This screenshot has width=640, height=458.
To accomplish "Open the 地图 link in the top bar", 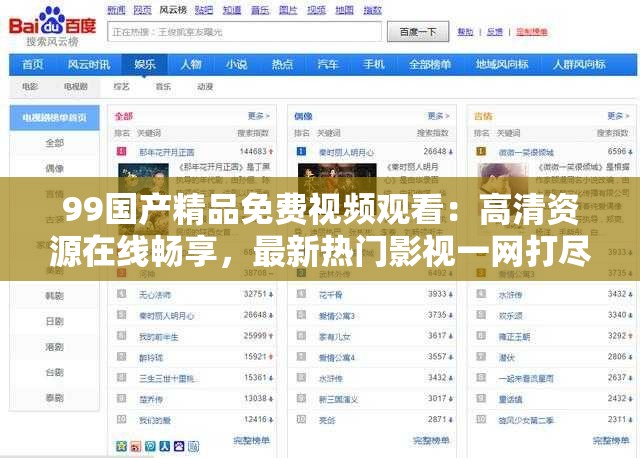I will (x=344, y=10).
